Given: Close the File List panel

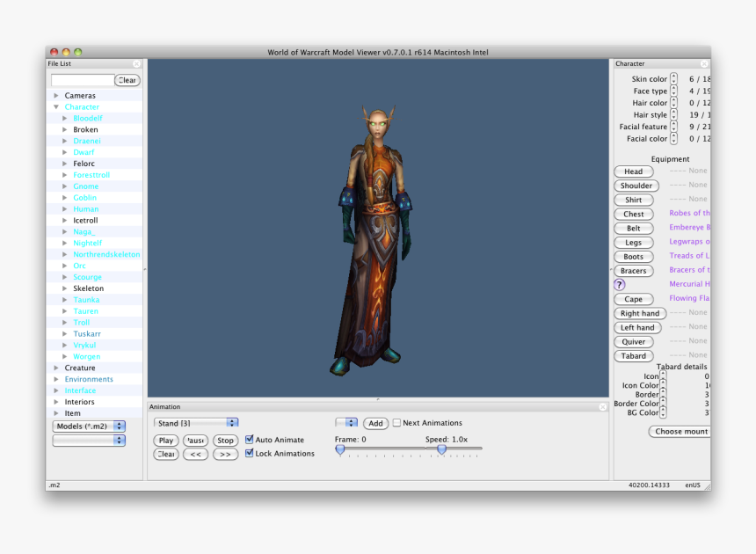Looking at the screenshot, I should [136, 62].
